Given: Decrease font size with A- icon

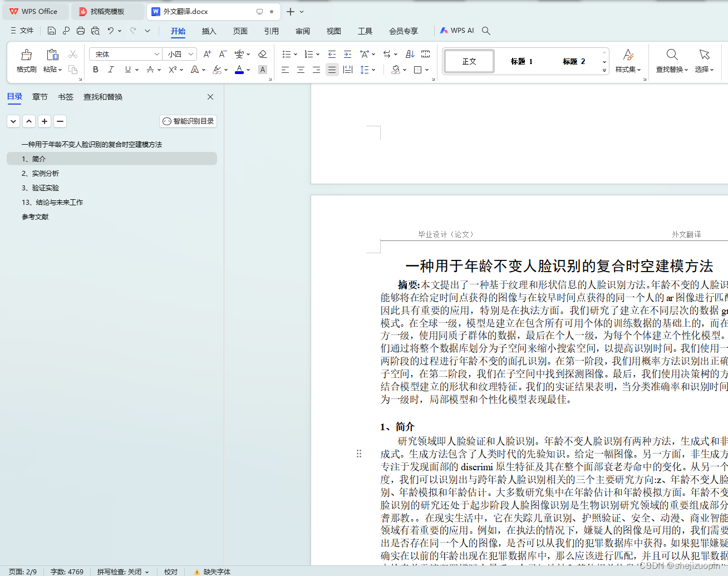Looking at the screenshot, I should (x=223, y=54).
